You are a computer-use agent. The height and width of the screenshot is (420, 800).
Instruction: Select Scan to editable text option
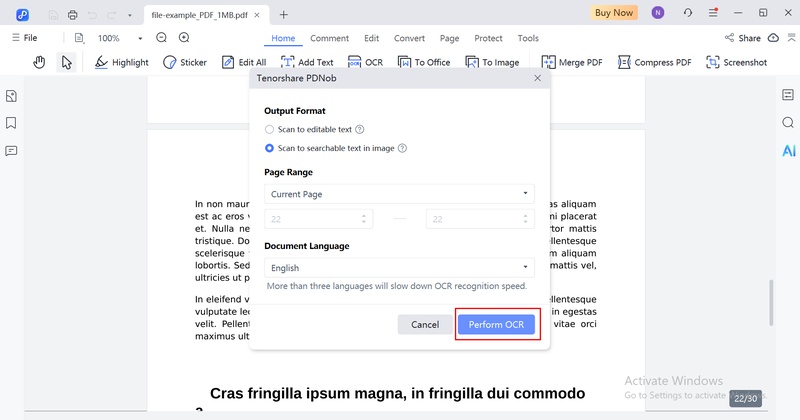(269, 130)
